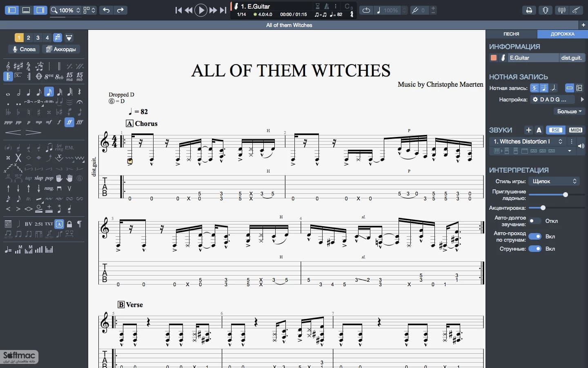Click the play button in transport
Viewport: 588px width, 368px height.
tap(201, 10)
